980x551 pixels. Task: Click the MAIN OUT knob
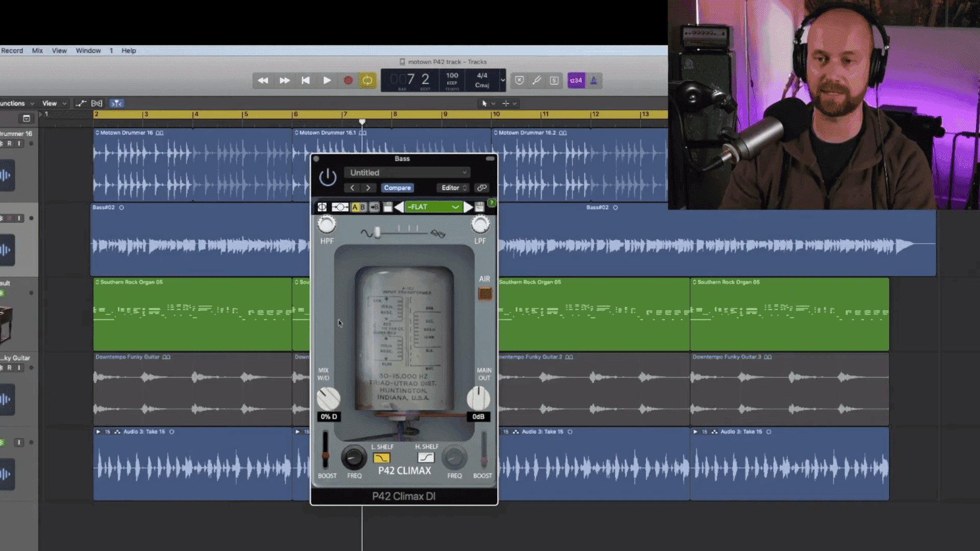pyautogui.click(x=478, y=398)
